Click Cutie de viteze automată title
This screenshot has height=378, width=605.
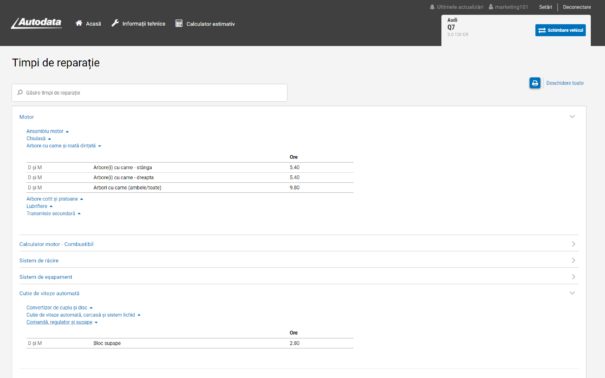coord(49,294)
